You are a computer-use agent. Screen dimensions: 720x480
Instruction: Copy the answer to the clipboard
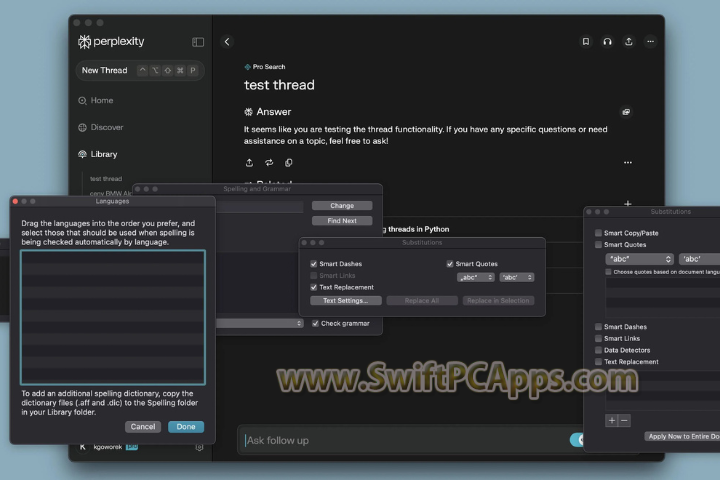point(288,163)
